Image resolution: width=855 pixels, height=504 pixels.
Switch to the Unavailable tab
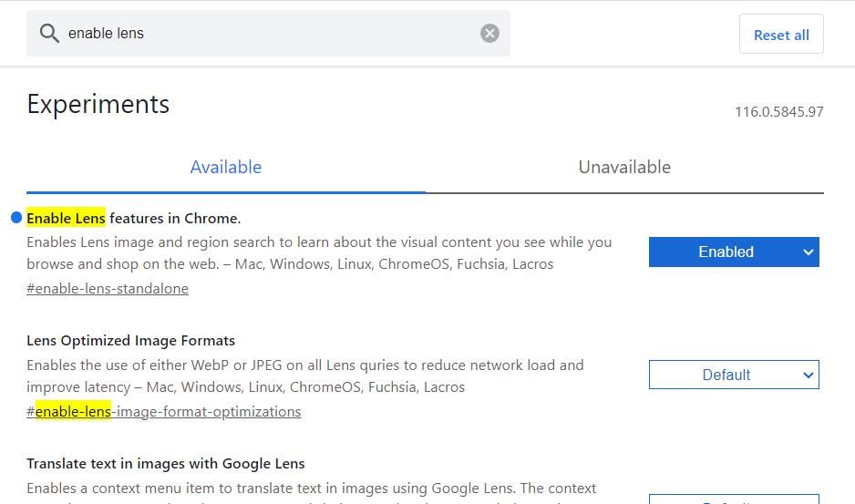(x=624, y=168)
